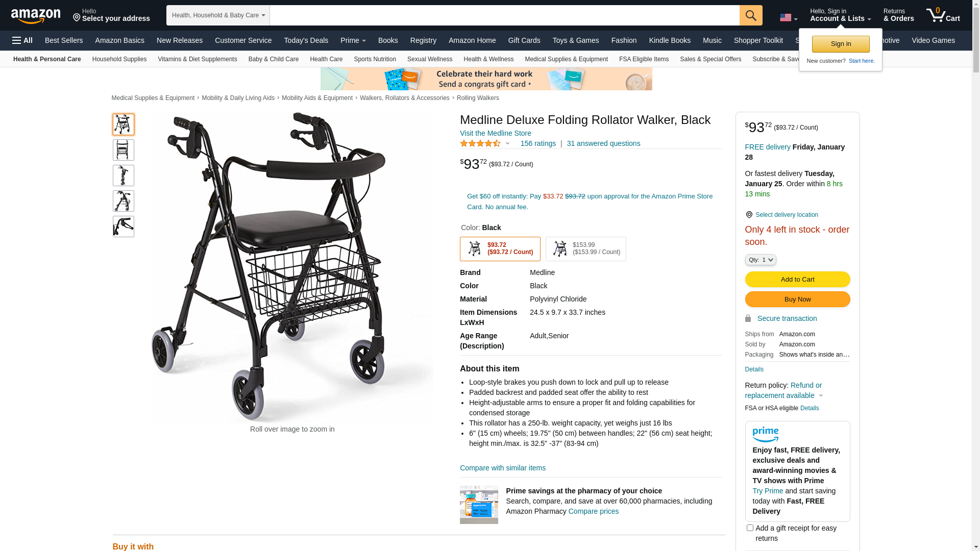The image size is (980, 551).
Task: Open the All hamburger menu
Action: point(22,40)
